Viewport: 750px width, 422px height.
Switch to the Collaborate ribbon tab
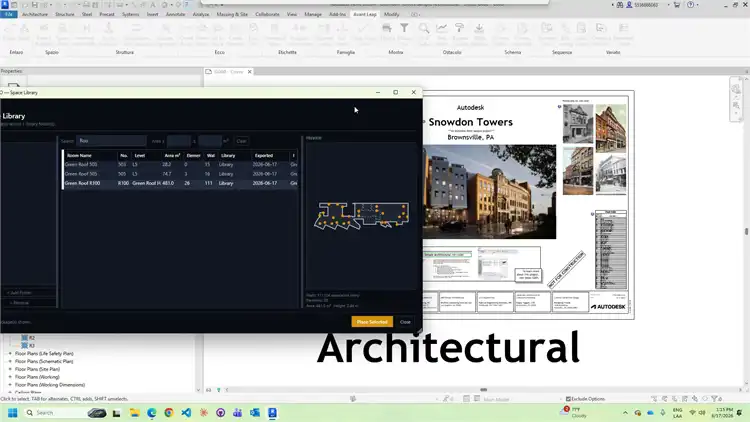click(x=267, y=14)
